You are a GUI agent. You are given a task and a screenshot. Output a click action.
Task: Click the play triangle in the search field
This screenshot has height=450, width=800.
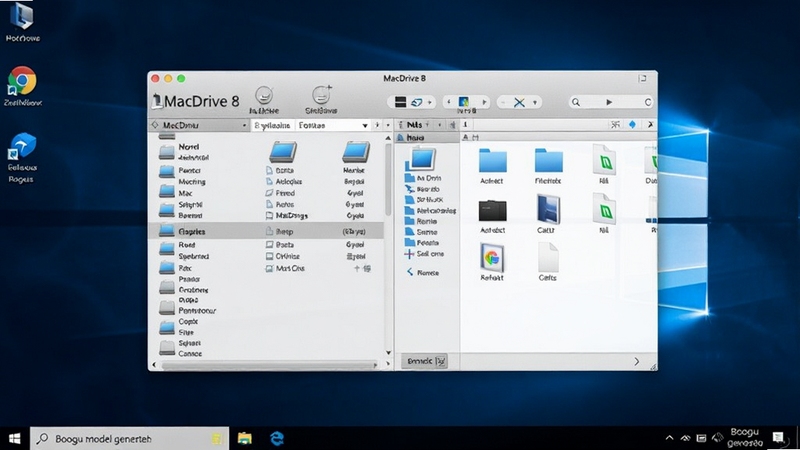point(609,102)
